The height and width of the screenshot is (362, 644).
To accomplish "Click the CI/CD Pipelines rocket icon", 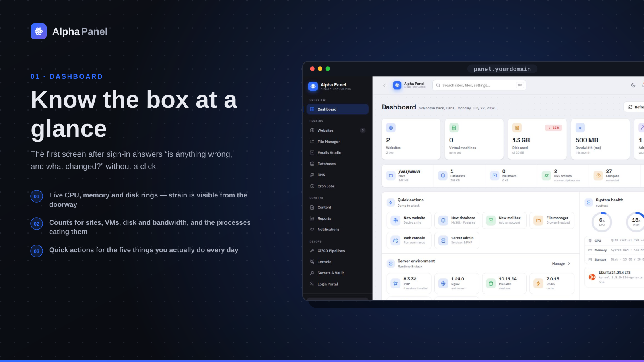I will (x=312, y=251).
